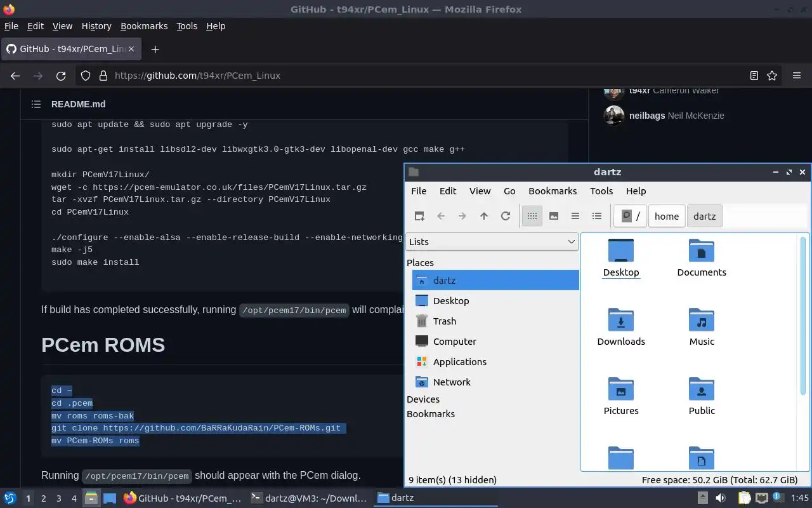The width and height of the screenshot is (812, 508).
Task: Click the clipboard tray icon
Action: 745,498
